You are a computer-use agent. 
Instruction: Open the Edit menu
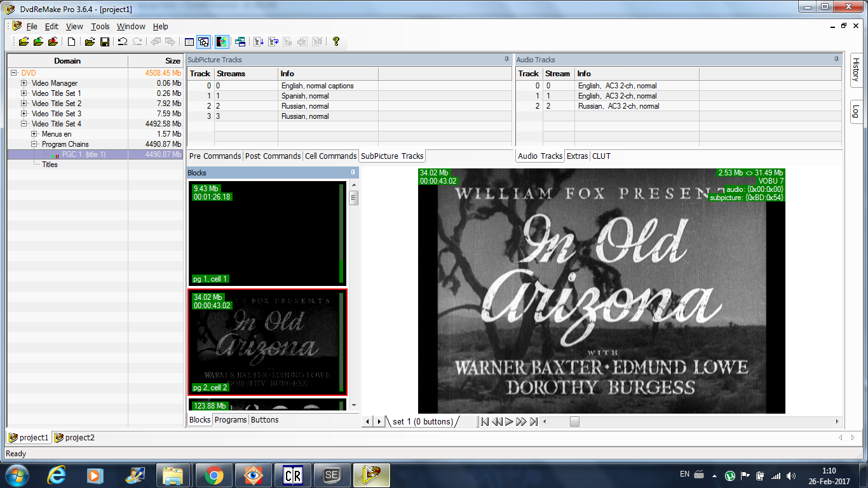pos(51,27)
